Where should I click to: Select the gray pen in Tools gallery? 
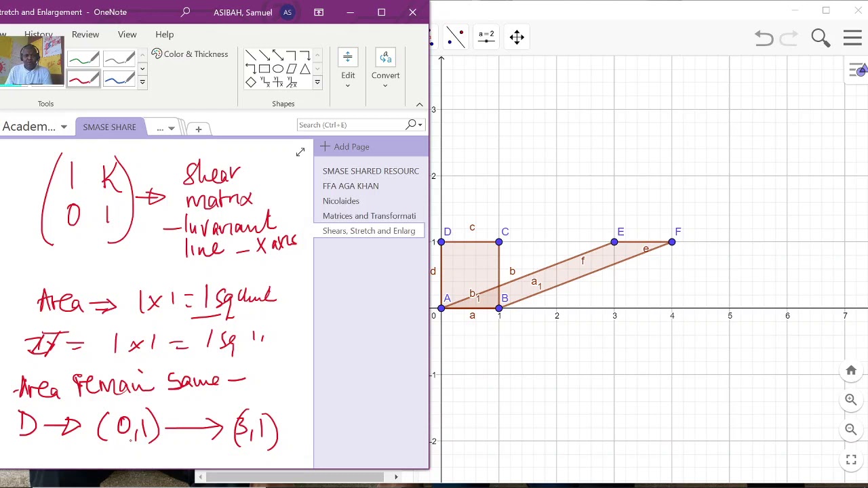119,59
